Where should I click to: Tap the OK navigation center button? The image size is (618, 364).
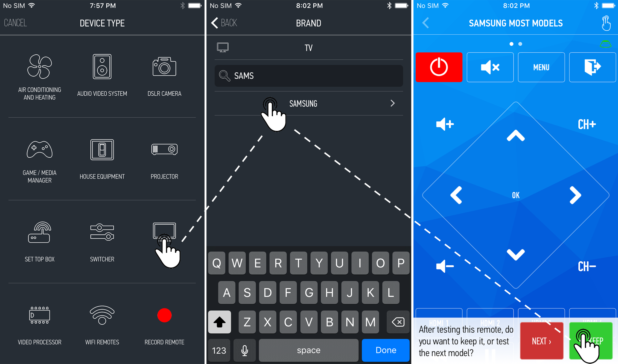tap(516, 195)
